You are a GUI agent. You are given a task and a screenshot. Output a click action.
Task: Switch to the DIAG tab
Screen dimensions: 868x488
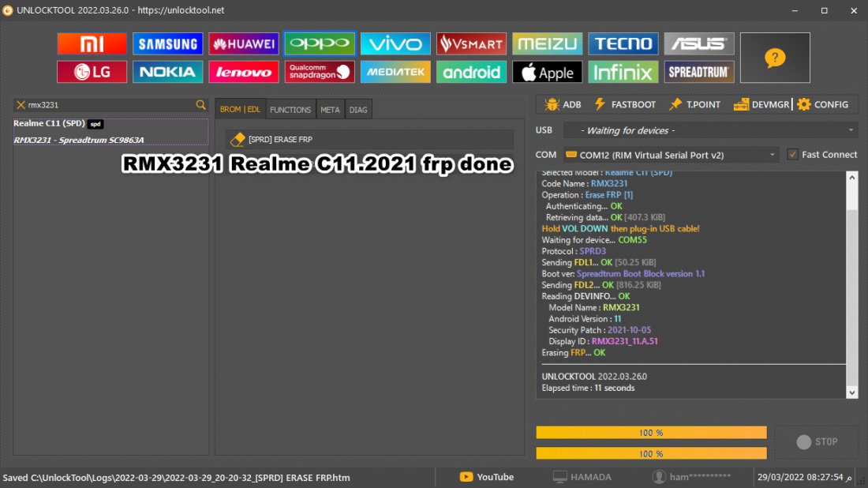[358, 110]
